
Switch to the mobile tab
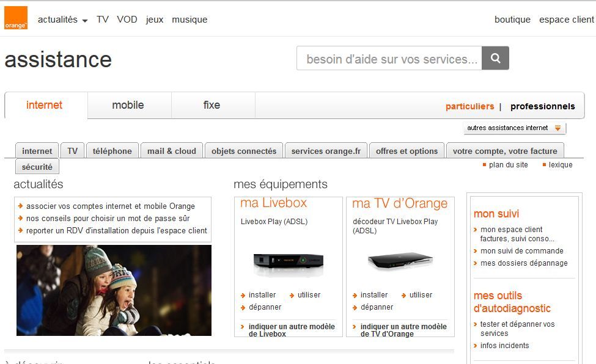129,105
